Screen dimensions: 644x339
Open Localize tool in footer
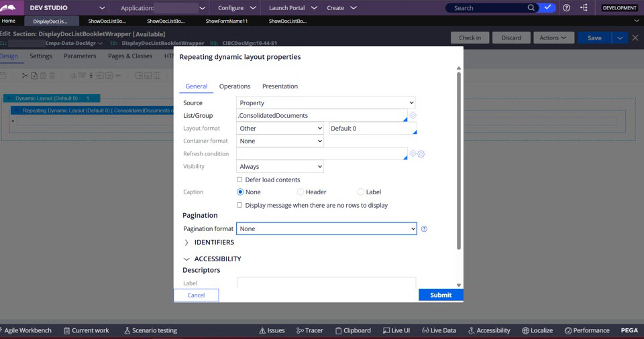(x=537, y=330)
